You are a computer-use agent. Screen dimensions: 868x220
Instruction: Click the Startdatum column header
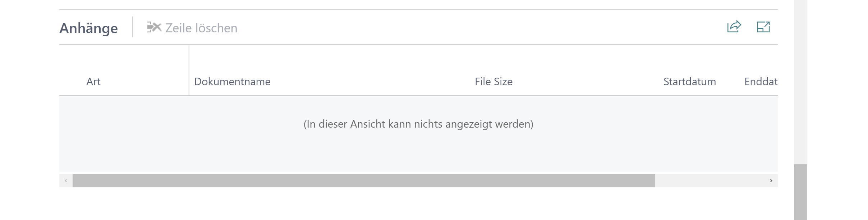pyautogui.click(x=690, y=82)
